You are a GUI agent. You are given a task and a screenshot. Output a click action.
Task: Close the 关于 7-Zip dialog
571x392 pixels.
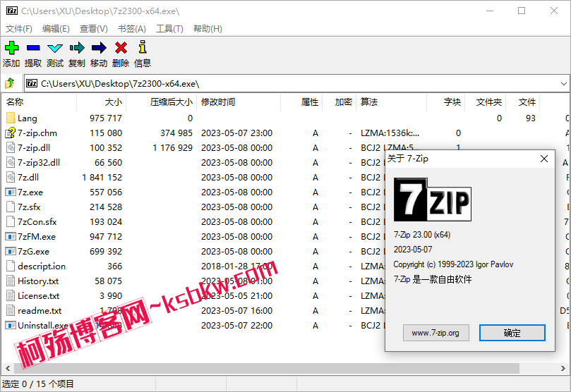(x=544, y=159)
